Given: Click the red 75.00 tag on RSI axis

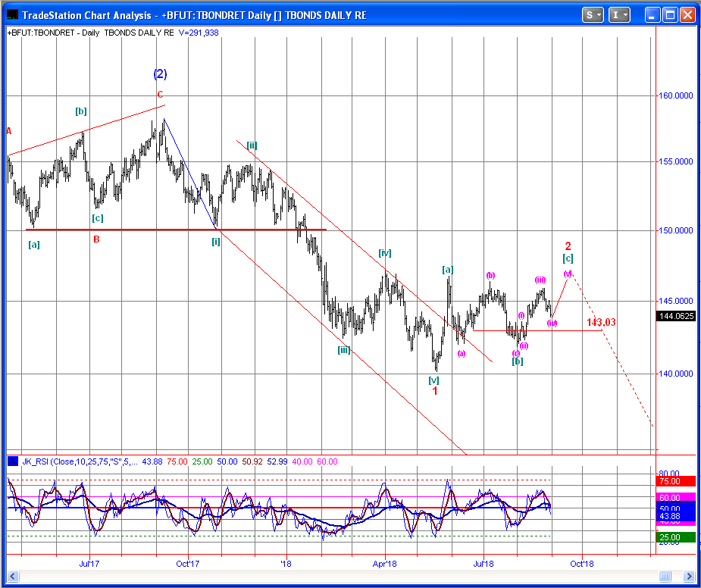Looking at the screenshot, I should coord(676,481).
